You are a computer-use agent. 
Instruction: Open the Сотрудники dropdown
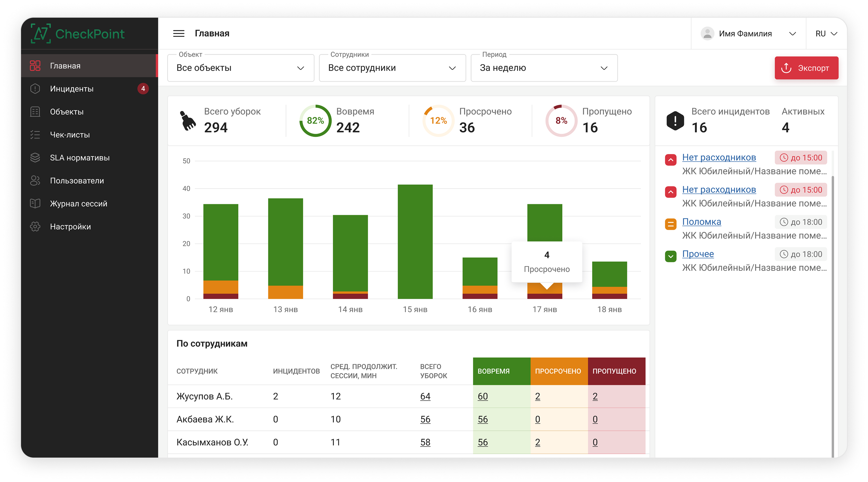click(x=392, y=68)
